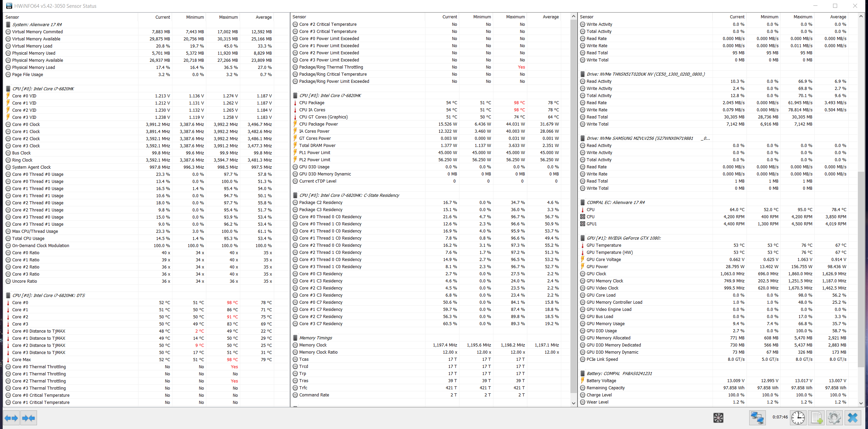Click the remote network computers icon

pyautogui.click(x=757, y=418)
